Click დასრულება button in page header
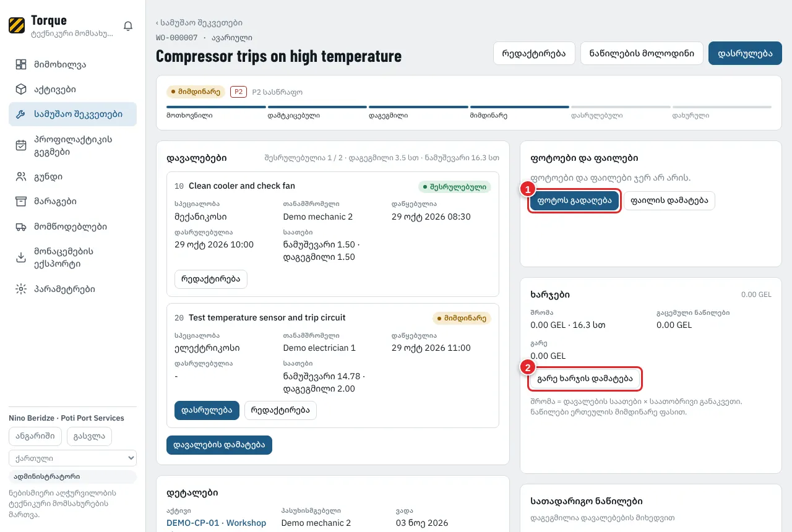792x532 pixels. (x=745, y=53)
